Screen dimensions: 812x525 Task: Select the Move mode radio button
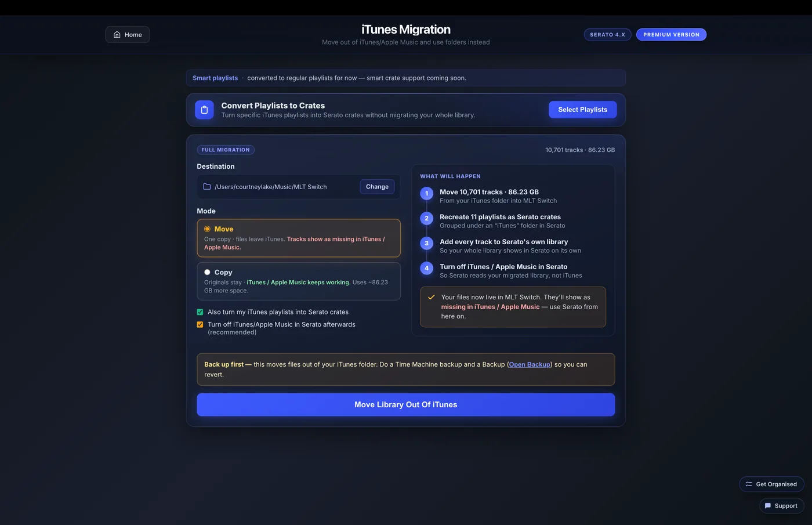click(207, 229)
